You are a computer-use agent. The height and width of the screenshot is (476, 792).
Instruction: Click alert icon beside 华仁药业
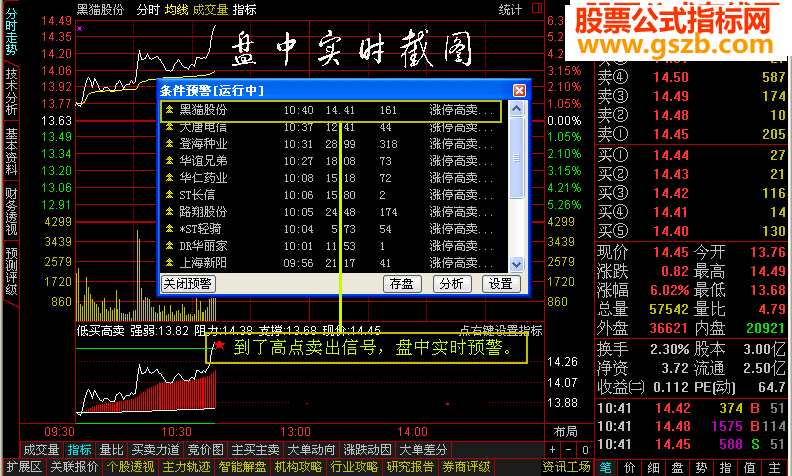[169, 177]
